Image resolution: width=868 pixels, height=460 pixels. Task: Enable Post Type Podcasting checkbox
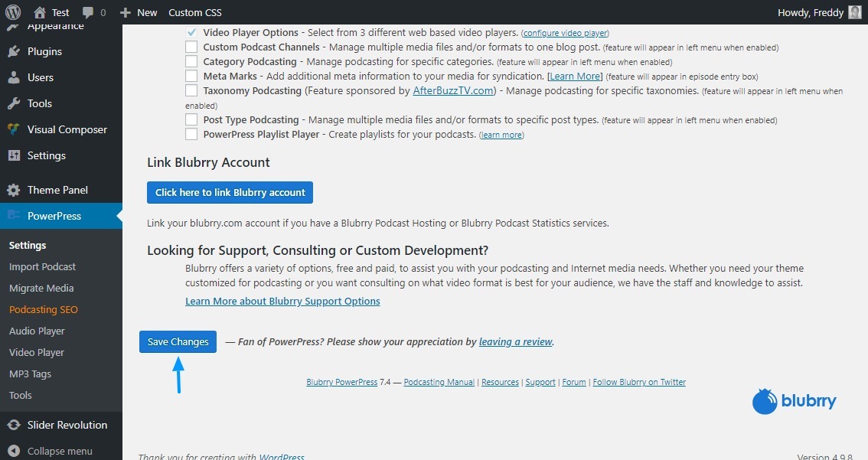[x=191, y=119]
